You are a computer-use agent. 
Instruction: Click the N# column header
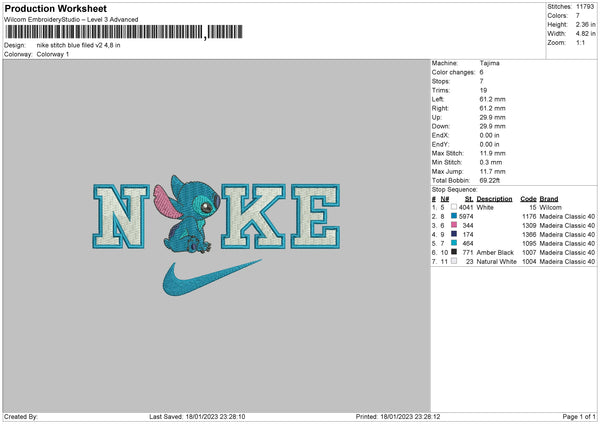(445, 199)
